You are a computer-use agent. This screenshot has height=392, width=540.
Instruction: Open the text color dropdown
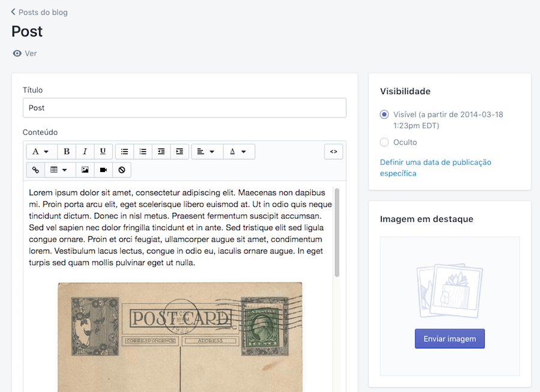click(238, 152)
